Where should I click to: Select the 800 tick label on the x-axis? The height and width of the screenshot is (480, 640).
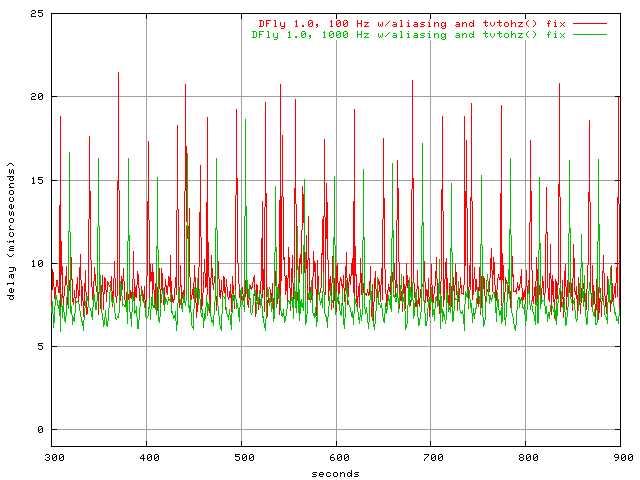(525, 457)
